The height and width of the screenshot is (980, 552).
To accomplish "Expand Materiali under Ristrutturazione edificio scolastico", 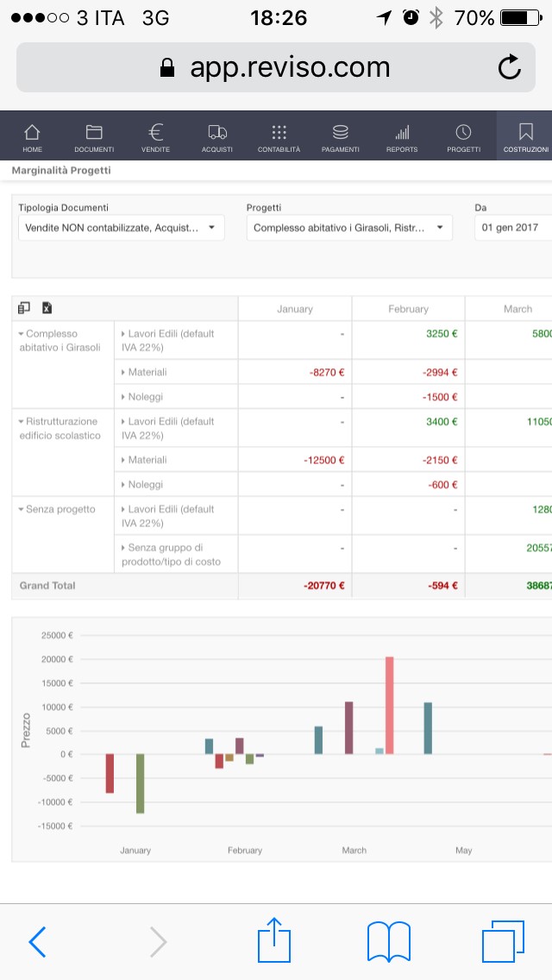I will point(124,460).
